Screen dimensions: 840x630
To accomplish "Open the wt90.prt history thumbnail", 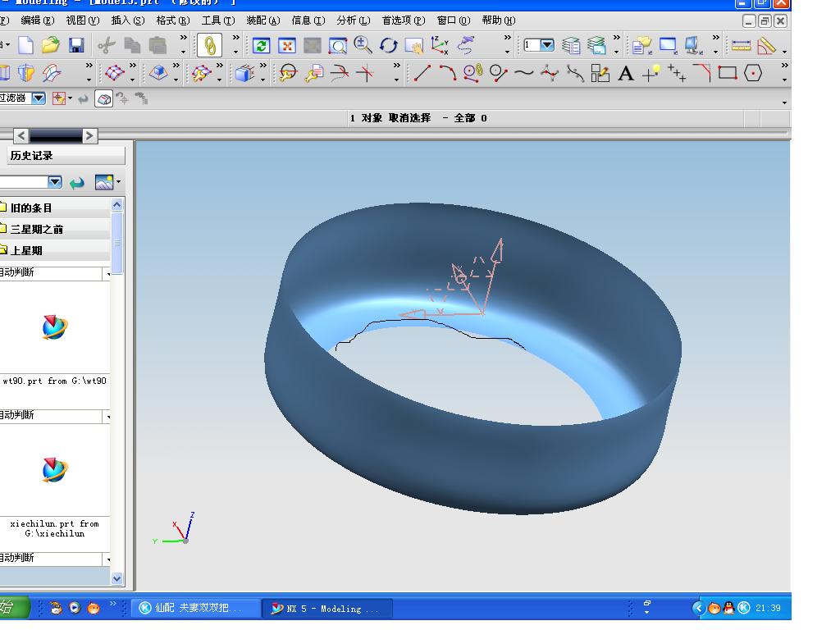I will coord(55,327).
